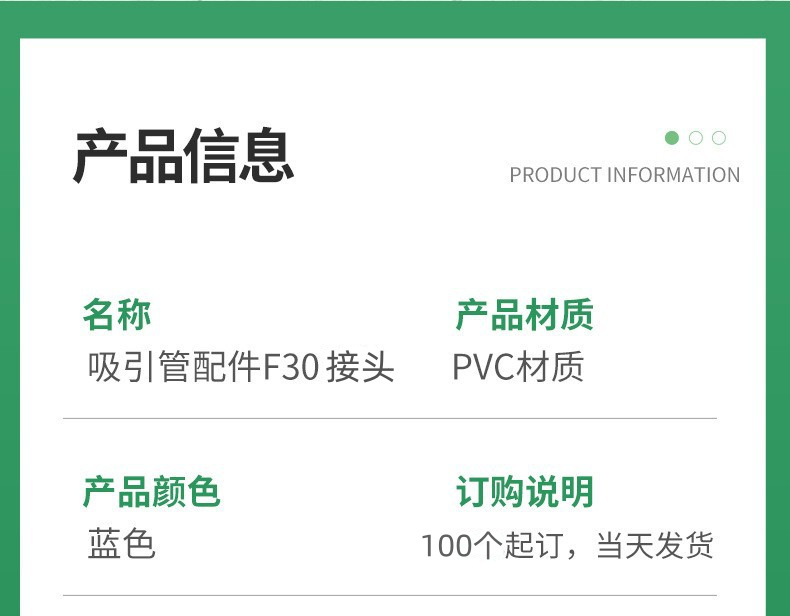
Task: Select the 蓝色 color value
Action: 121,544
